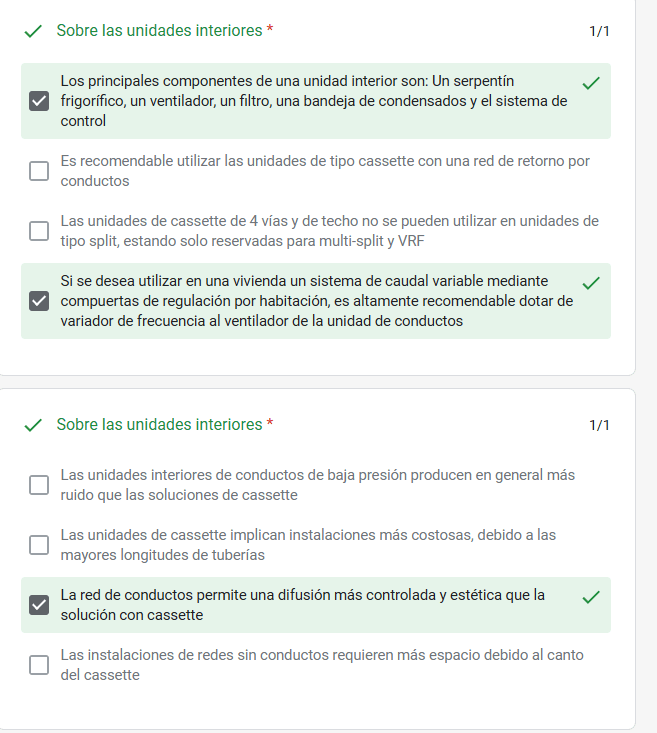Click the second "Sobre las unidades interiores" question title
Viewport: 657px width, 733px height.
(x=159, y=425)
